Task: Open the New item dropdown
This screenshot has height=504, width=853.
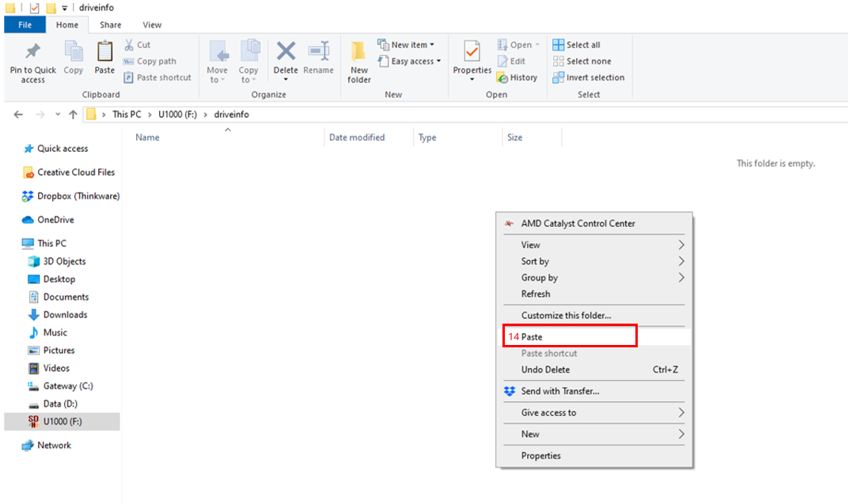Action: (407, 44)
